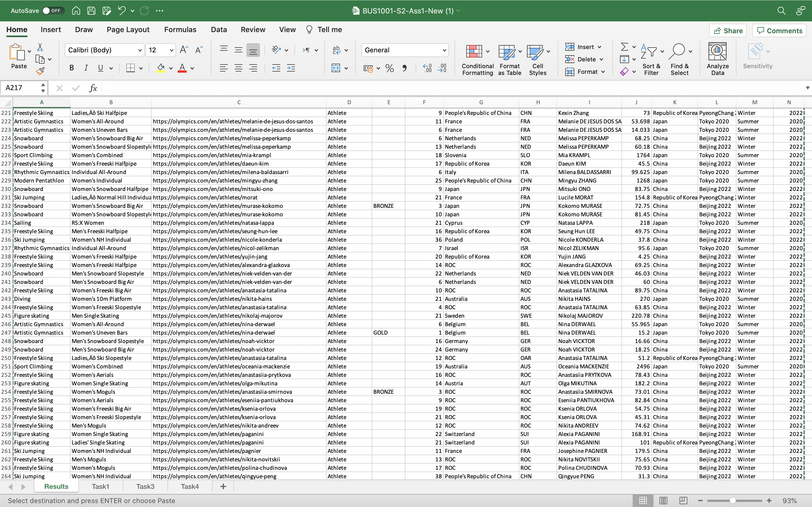Click the AutoSum sigma icon
This screenshot has height=507, width=812.
click(624, 46)
